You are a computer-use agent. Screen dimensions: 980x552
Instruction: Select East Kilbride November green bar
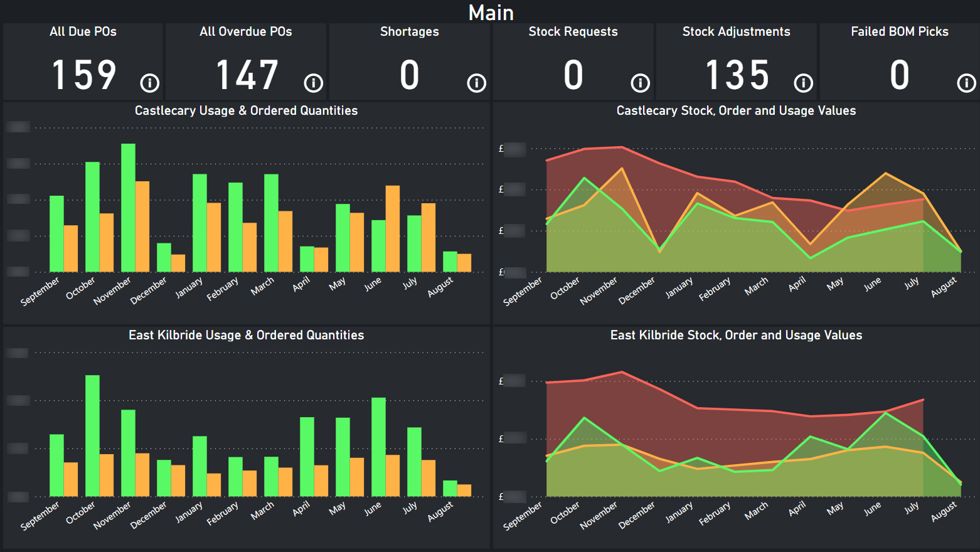(128, 453)
